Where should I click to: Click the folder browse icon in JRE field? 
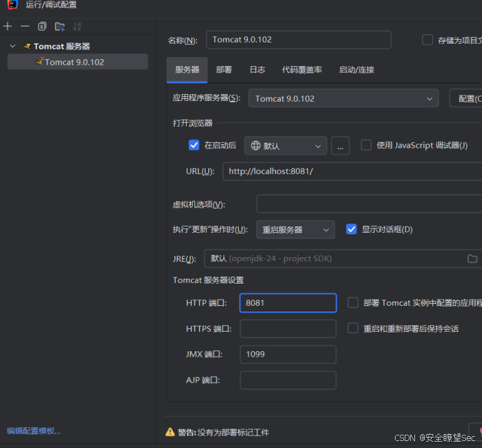click(x=472, y=259)
